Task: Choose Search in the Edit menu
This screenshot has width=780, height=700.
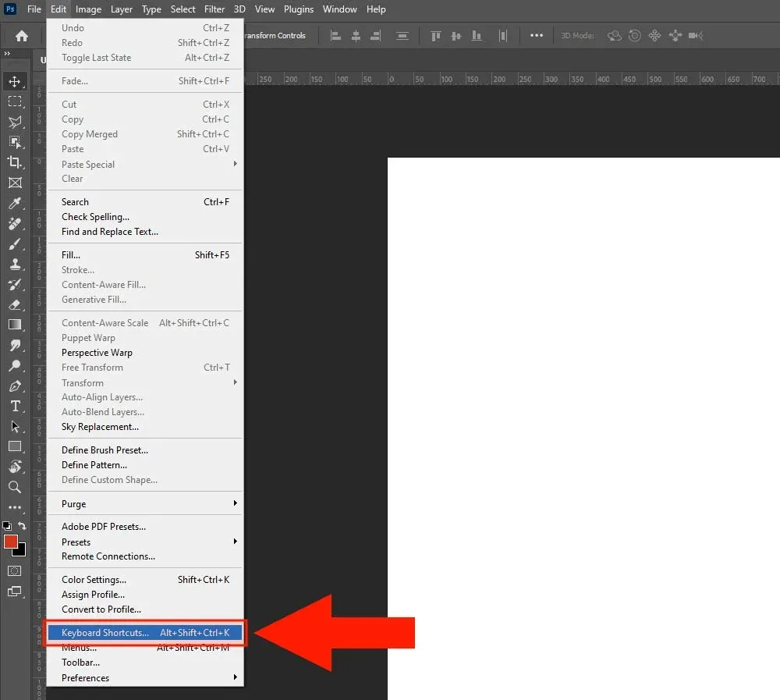Action: coord(145,202)
